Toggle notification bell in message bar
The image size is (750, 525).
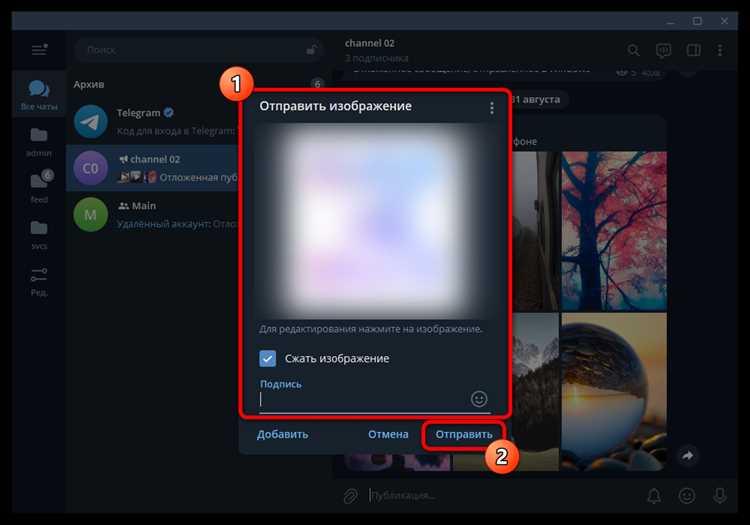654,496
